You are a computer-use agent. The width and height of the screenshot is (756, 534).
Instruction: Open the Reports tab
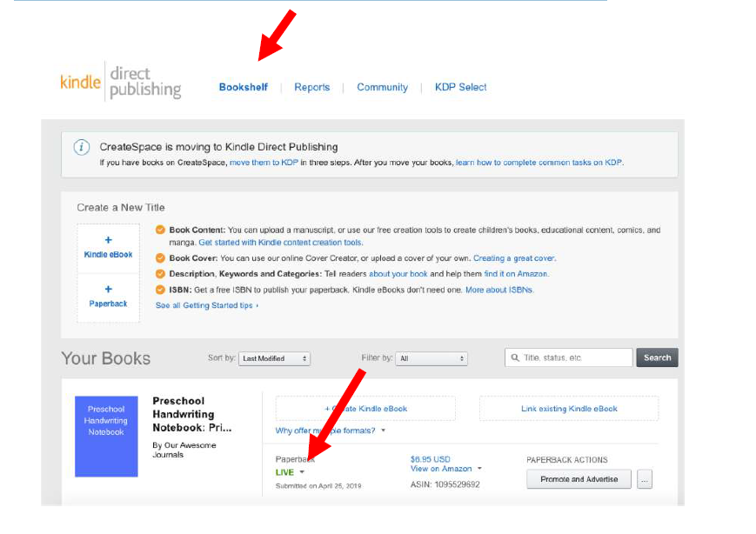coord(312,87)
